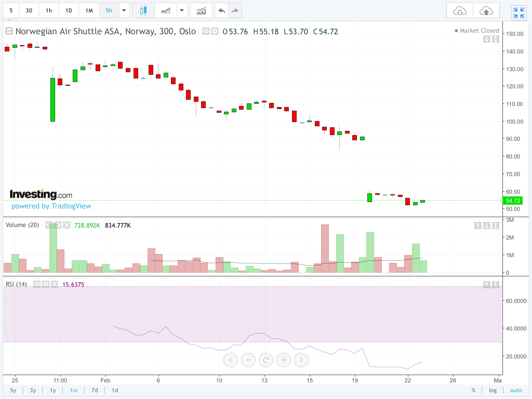Load chart layout from cloud
This screenshot has height=399, width=532.
pyautogui.click(x=460, y=11)
